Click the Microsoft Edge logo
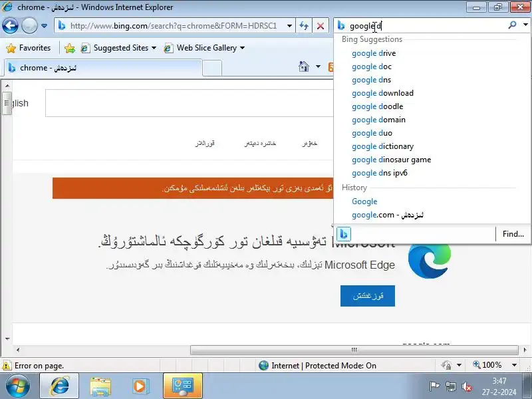The width and height of the screenshot is (532, 399). coord(430,261)
